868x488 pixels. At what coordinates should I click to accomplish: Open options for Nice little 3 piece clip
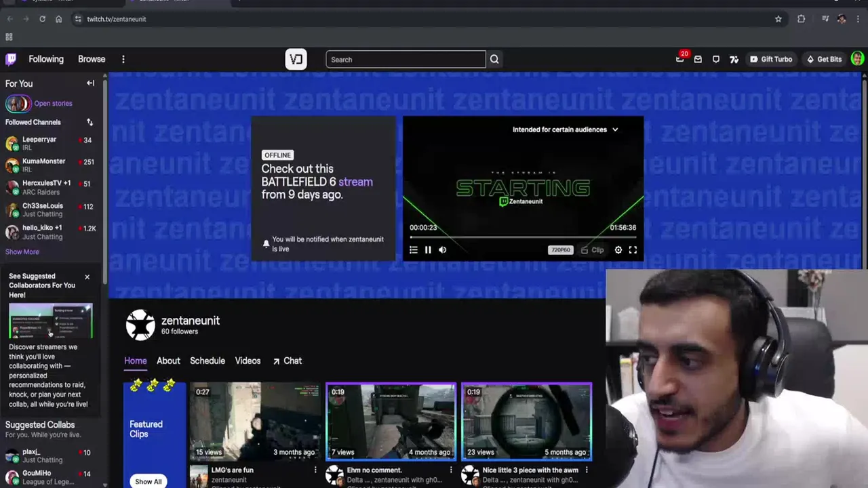587,470
